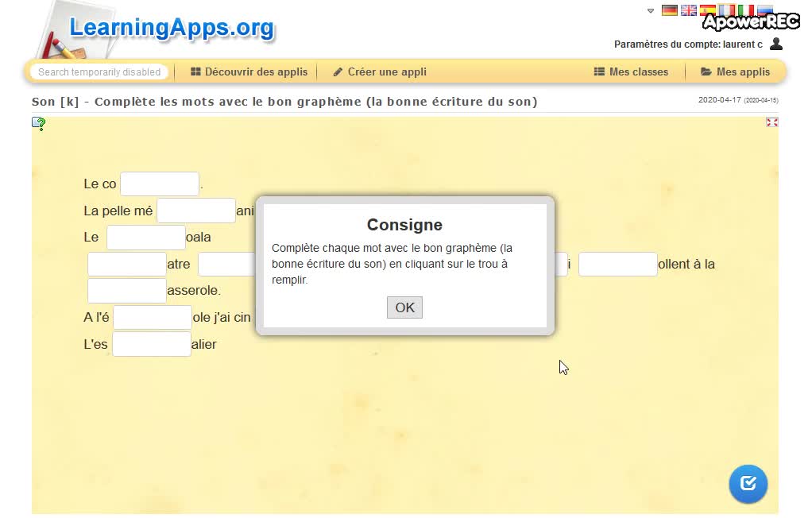Image resolution: width=812 pixels, height=518 pixels.
Task: Toggle fullscreen with the red arrows icon
Action: point(771,122)
